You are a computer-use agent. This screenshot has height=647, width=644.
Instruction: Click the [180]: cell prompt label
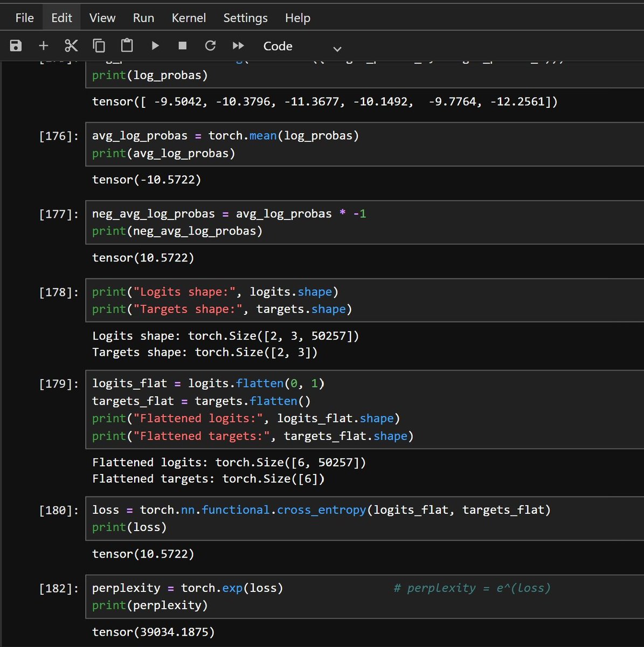pyautogui.click(x=59, y=510)
